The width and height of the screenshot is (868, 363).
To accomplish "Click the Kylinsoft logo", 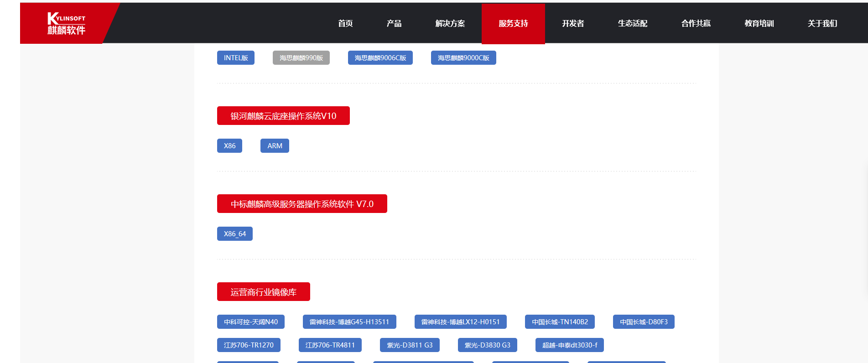I will click(66, 23).
